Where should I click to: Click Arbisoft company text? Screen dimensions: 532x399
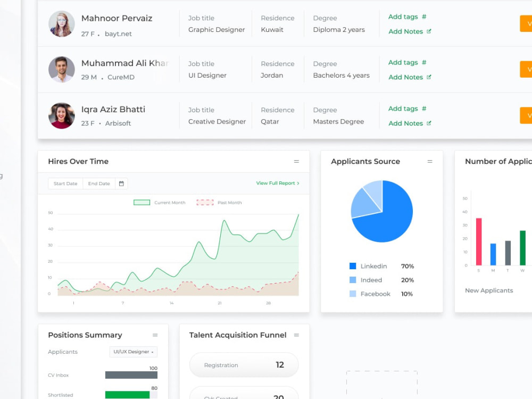(x=118, y=123)
